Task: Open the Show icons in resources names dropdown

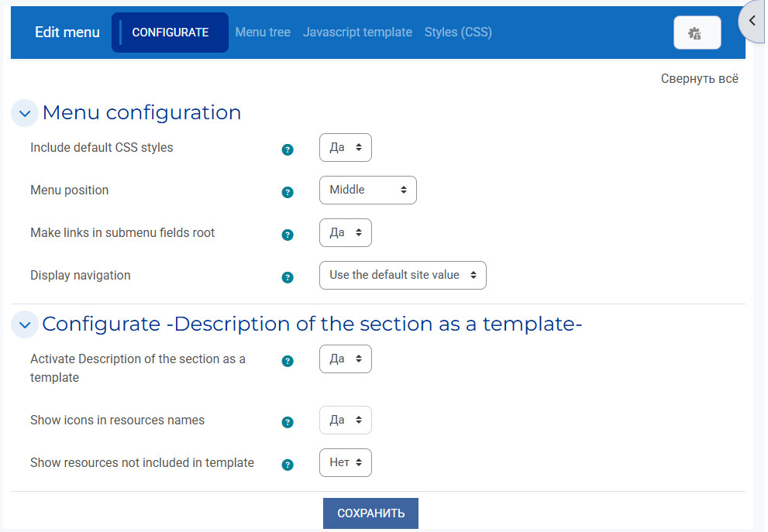Action: point(346,420)
